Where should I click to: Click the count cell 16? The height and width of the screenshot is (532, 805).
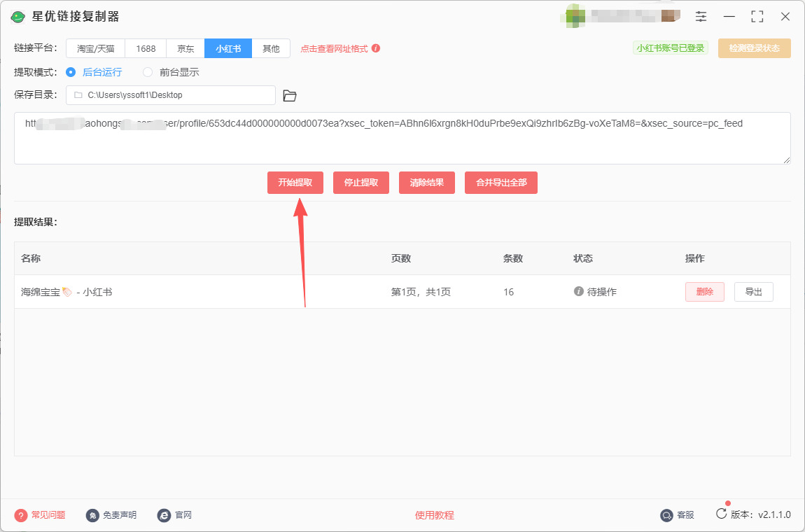click(508, 292)
